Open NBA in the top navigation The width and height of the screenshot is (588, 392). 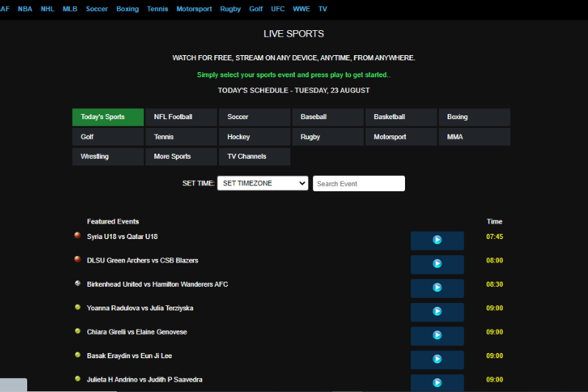click(25, 9)
